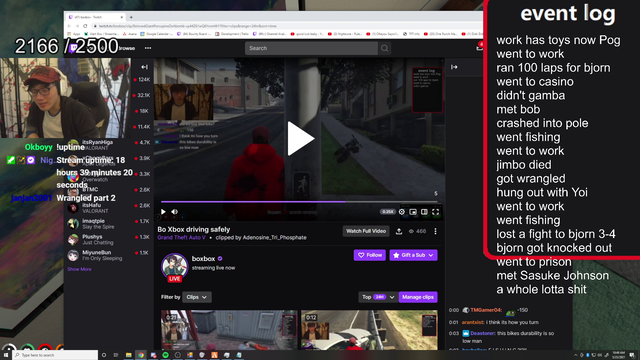Toggle theatre mode on the video player
Viewport: 640px width, 360px height.
click(424, 211)
